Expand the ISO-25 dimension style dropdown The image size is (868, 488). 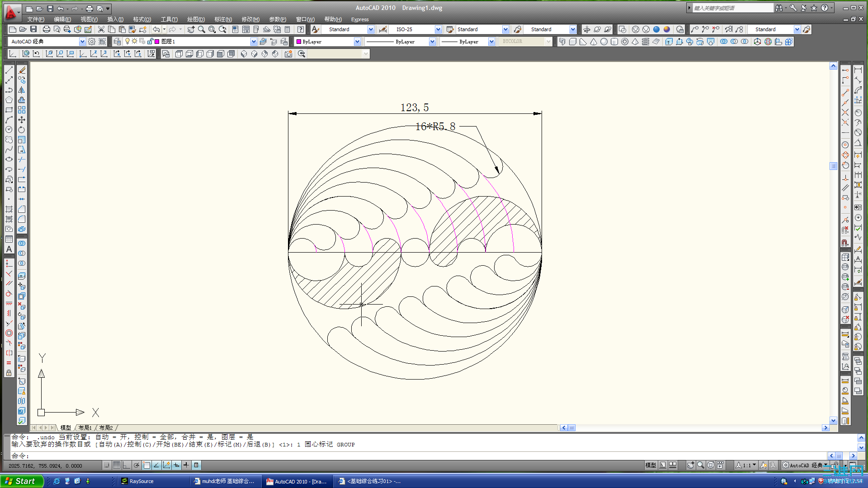(438, 29)
